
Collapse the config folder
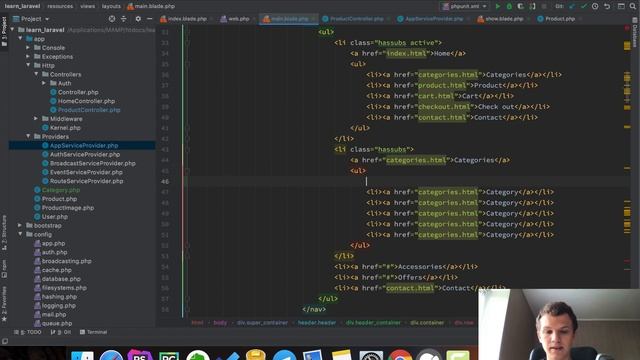coord(20,234)
